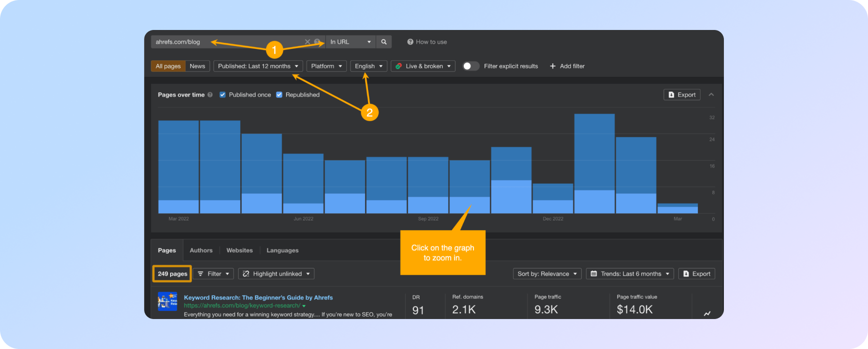Switch to the Pages tab
Screen dimensions: 868x349
click(x=167, y=250)
